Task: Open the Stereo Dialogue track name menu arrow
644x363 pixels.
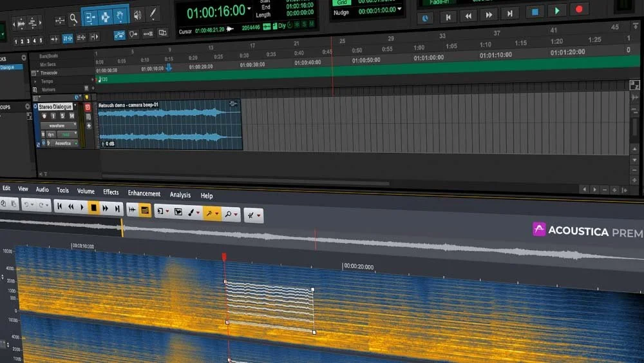Action: tap(75, 106)
